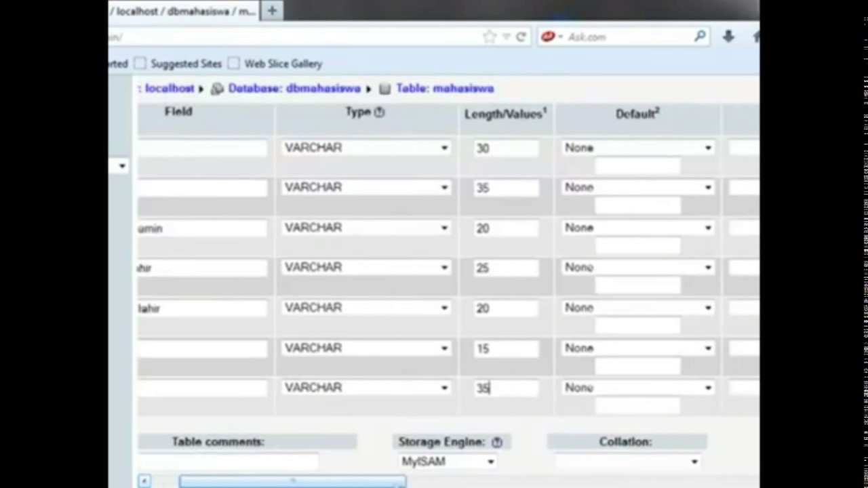The image size is (868, 488).
Task: Open the Ask.com search engine logo menu
Action: point(551,37)
